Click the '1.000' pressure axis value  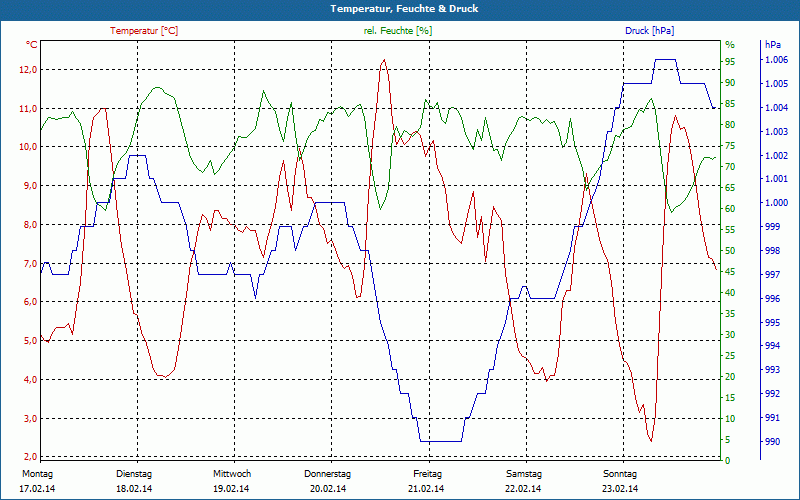click(776, 203)
